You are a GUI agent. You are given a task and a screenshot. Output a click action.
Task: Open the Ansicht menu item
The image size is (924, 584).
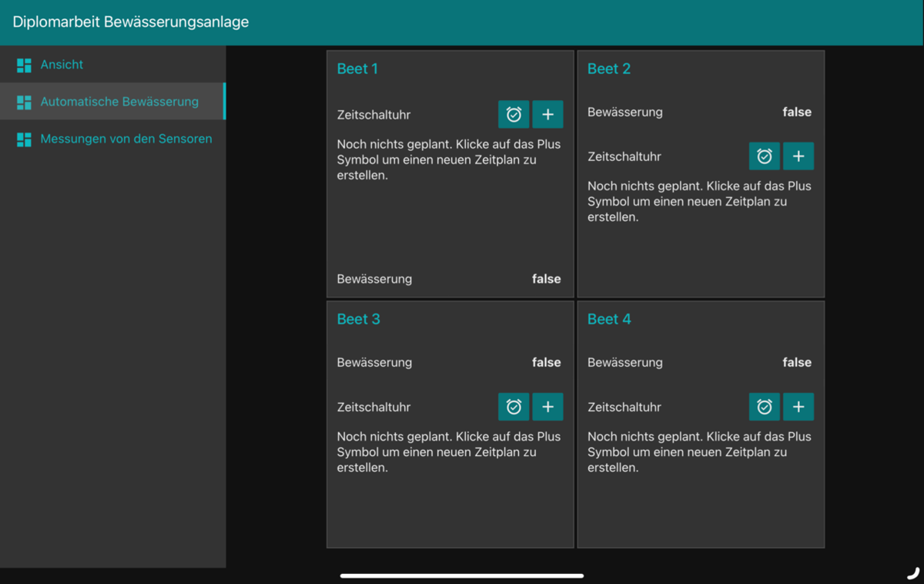click(x=62, y=65)
